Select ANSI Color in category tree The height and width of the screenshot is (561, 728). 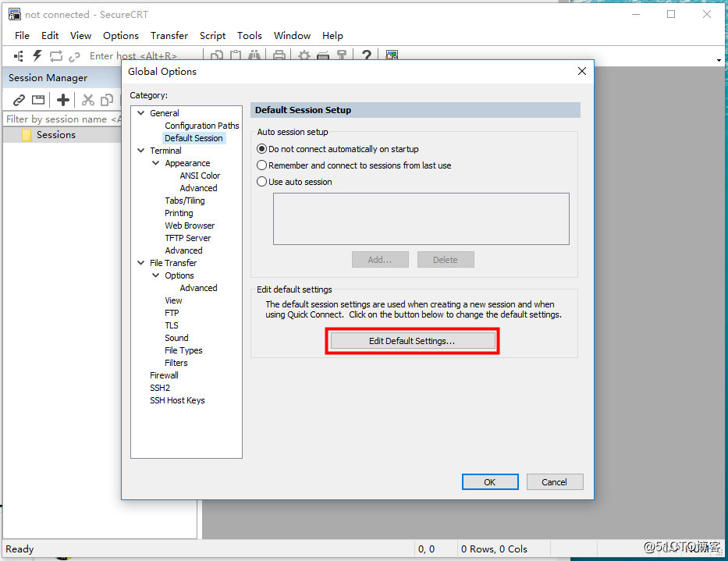[200, 176]
